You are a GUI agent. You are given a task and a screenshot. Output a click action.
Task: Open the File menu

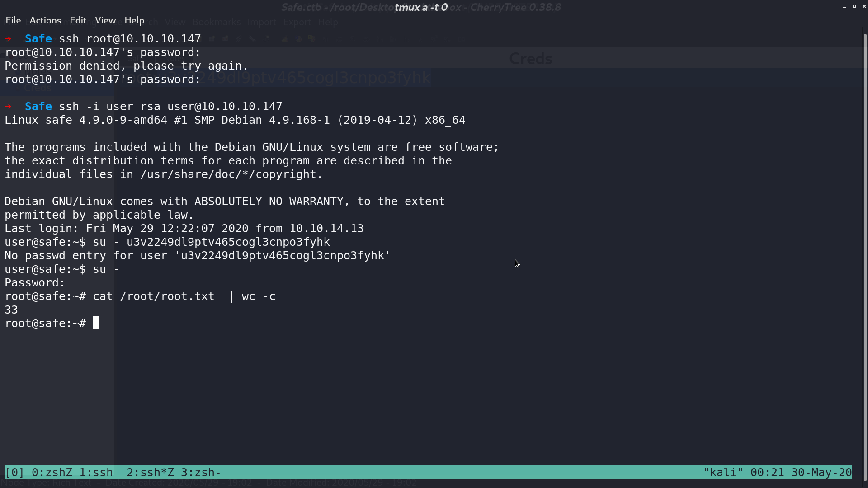13,20
